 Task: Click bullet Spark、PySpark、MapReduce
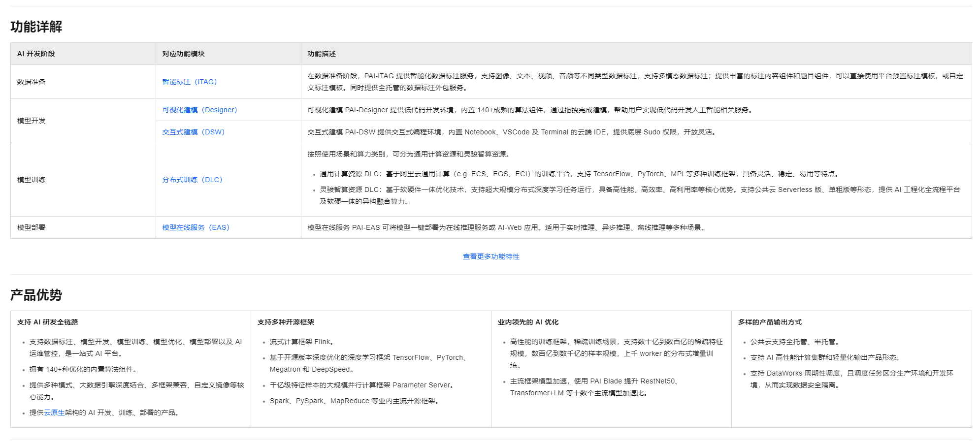point(355,401)
